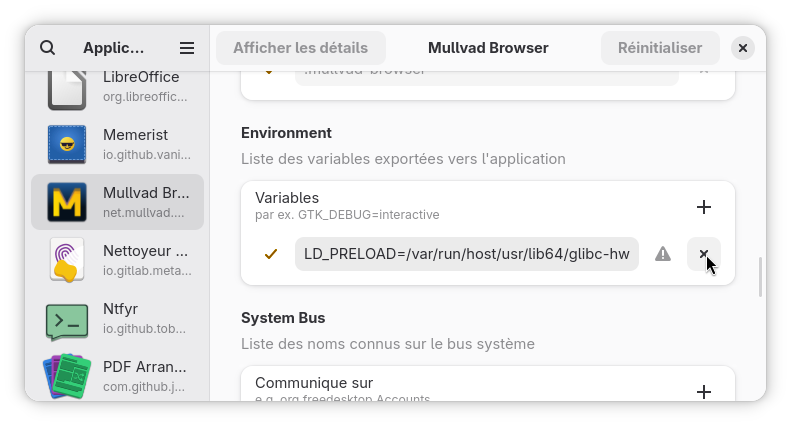The height and width of the screenshot is (426, 791).
Task: Click io.github.tob... application ID text
Action: click(144, 329)
